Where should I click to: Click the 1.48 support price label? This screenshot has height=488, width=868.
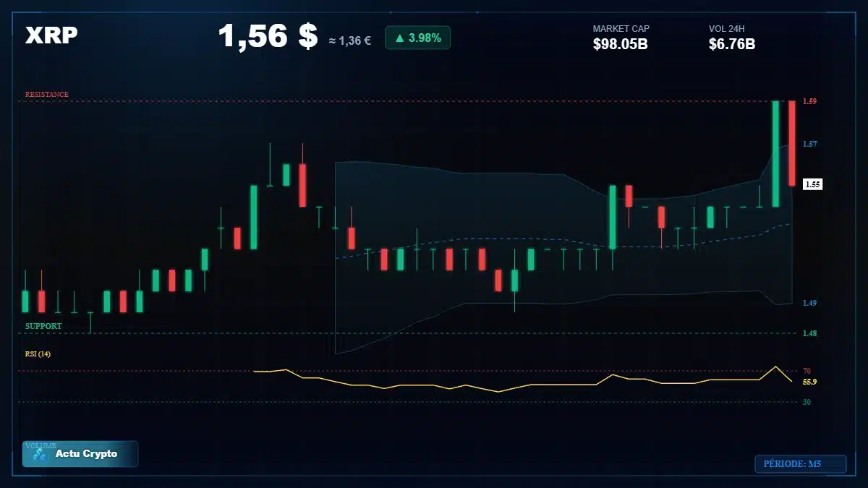(x=809, y=333)
